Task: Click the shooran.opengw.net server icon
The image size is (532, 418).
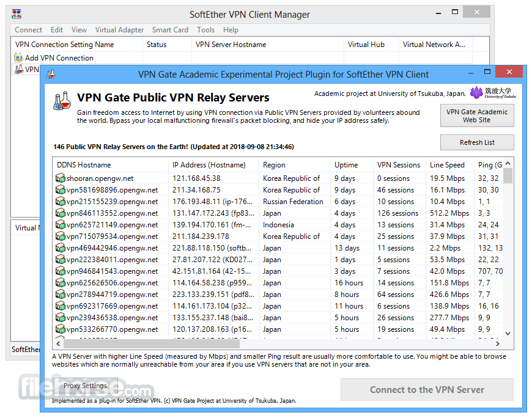Action: coord(60,178)
